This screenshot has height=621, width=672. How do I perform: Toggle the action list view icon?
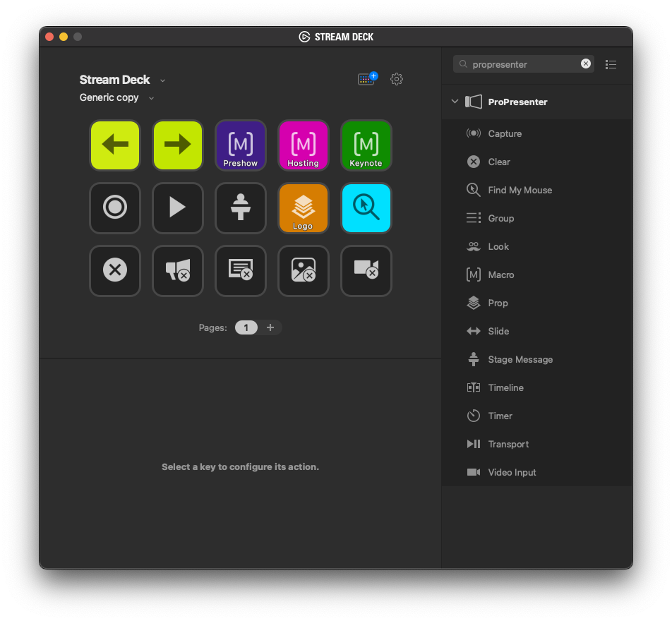(x=611, y=64)
